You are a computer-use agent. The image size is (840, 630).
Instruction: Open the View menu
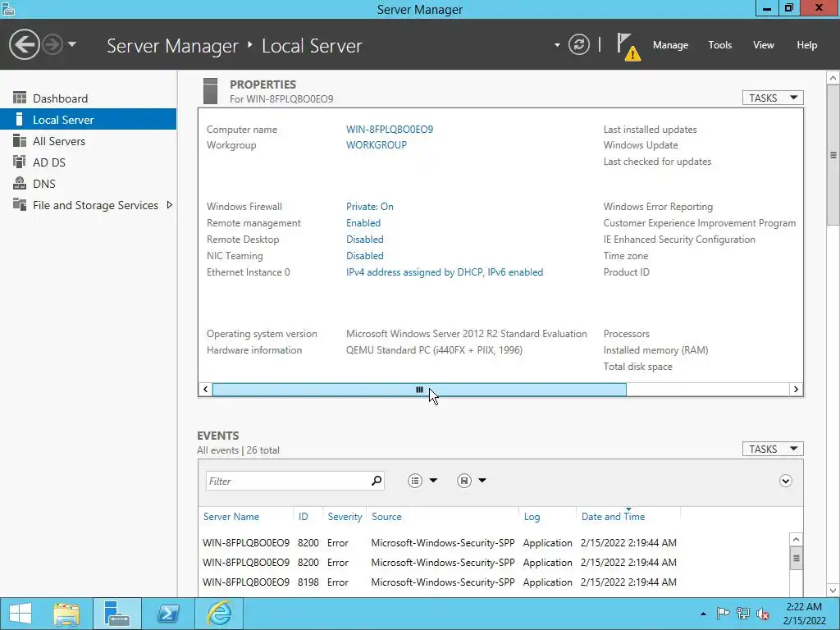pyautogui.click(x=764, y=45)
